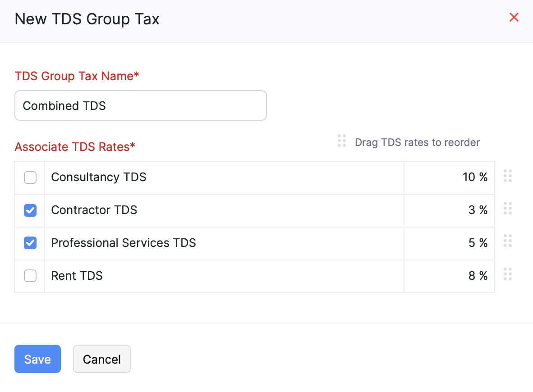Click the New TDS Group Tax title
This screenshot has width=533, height=392.
tap(87, 19)
